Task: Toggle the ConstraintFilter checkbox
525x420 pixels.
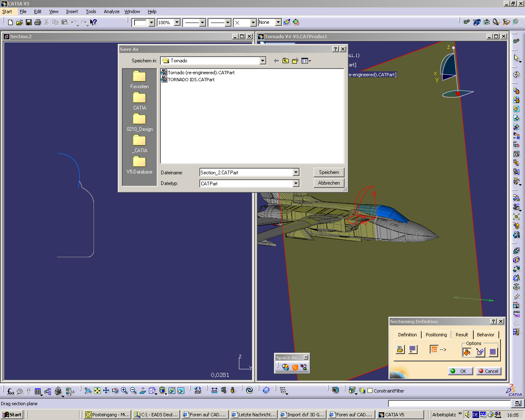Action: tap(370, 391)
